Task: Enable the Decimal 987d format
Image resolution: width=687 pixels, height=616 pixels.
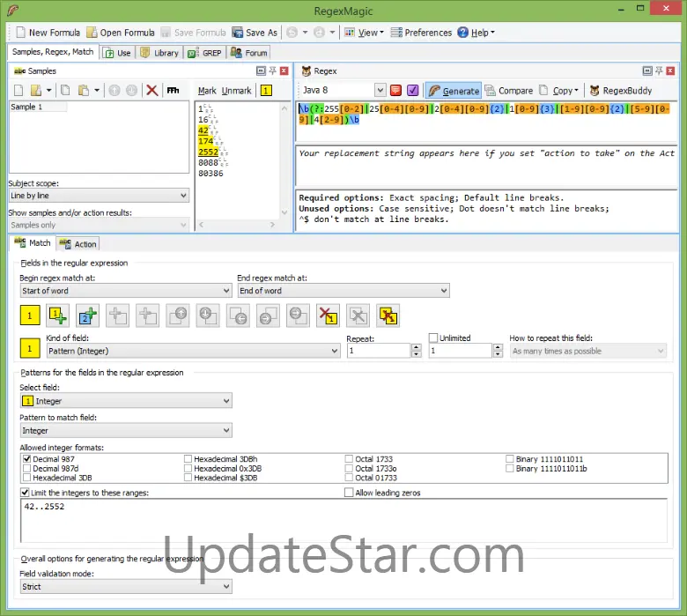Action: (x=26, y=468)
